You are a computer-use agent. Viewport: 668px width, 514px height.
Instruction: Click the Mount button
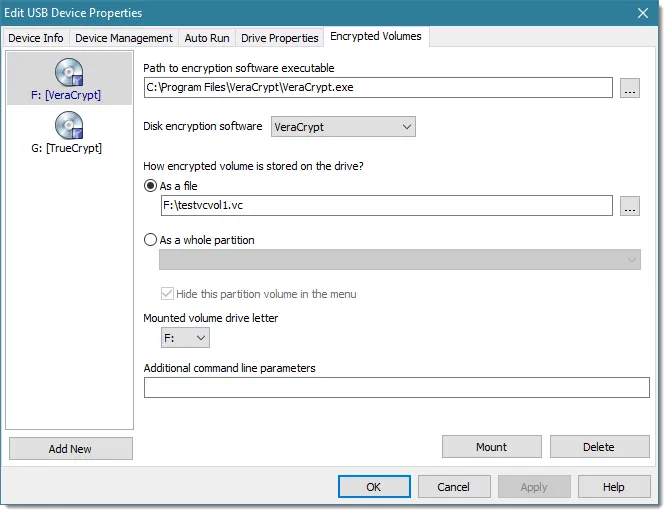tap(492, 447)
